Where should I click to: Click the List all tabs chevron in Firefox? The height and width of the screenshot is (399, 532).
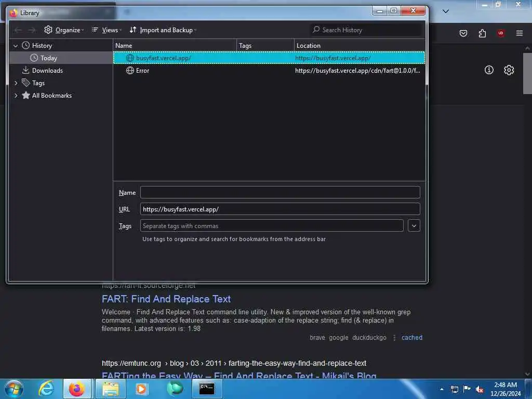tap(446, 11)
